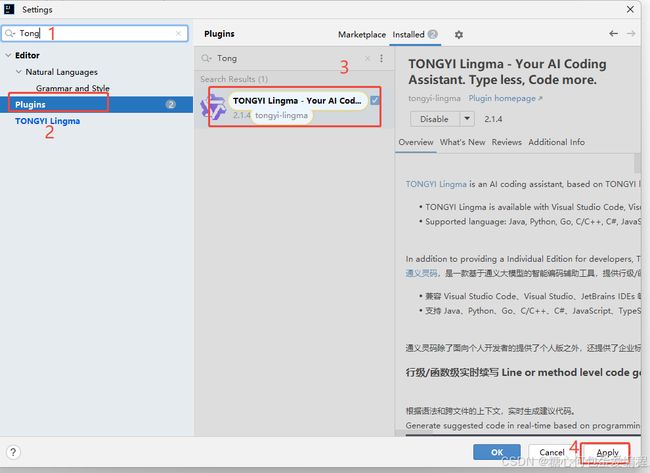Clear the settings search field text

[x=178, y=34]
